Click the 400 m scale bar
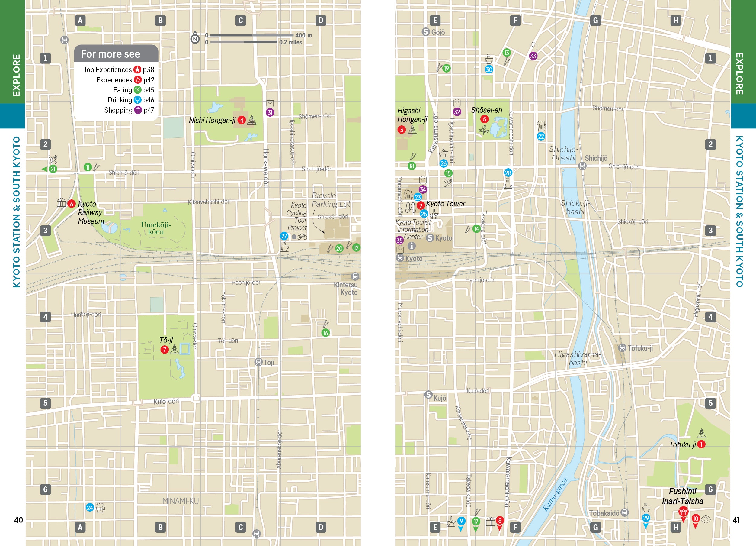The height and width of the screenshot is (546, 756). click(x=252, y=35)
